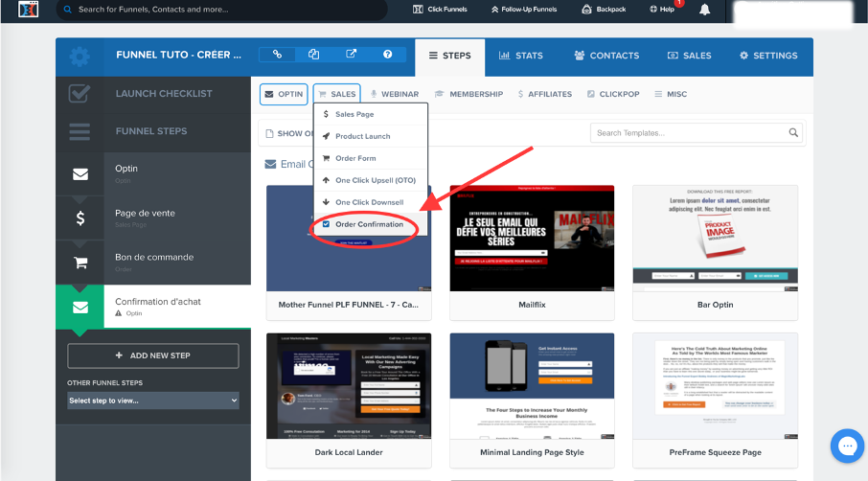Choose the Mailflix template thumbnail

[532, 239]
